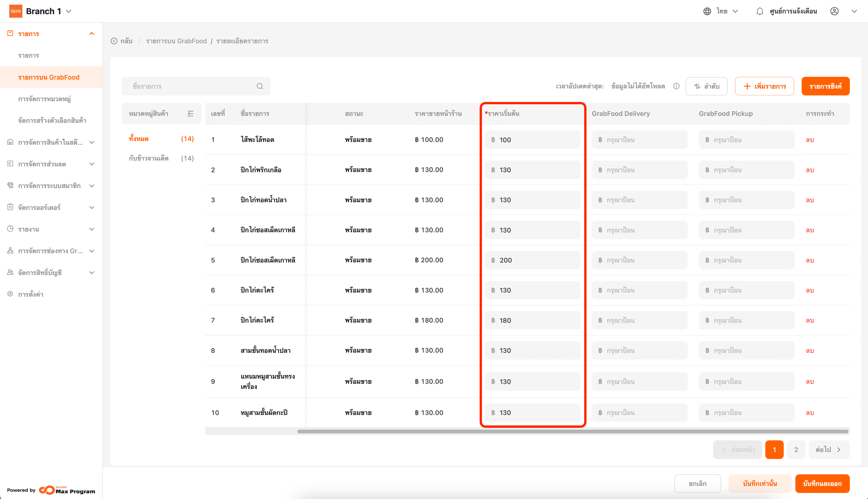Click GrabFood Delivery price field for ไส้พะโล้ทอด
Image resolution: width=868 pixels, height=499 pixels.
coord(639,140)
